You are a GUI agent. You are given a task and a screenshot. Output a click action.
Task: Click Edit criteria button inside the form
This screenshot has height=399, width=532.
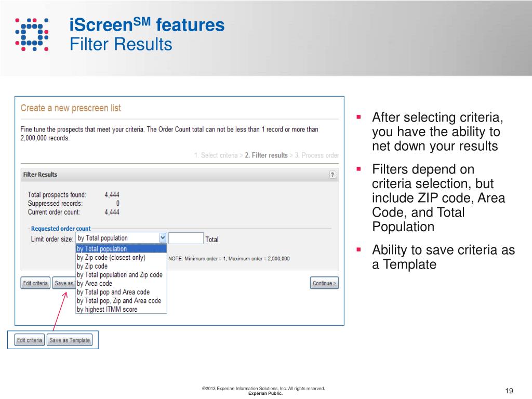[35, 283]
